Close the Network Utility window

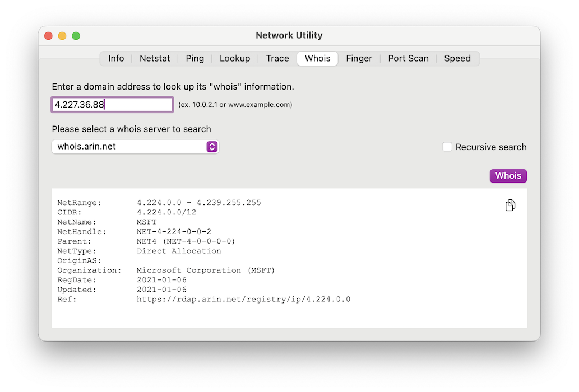tap(48, 36)
